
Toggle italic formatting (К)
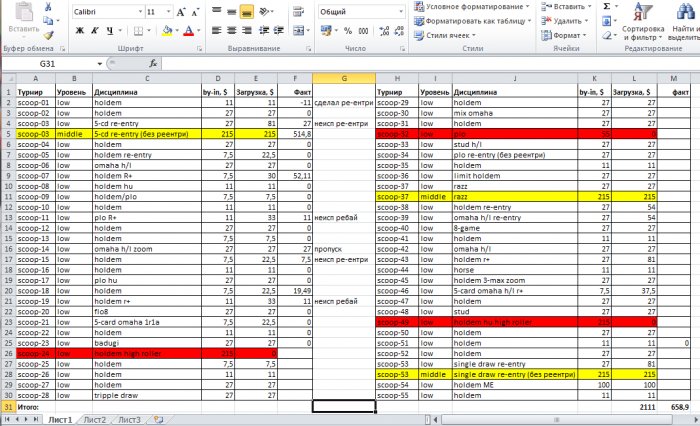click(x=94, y=31)
